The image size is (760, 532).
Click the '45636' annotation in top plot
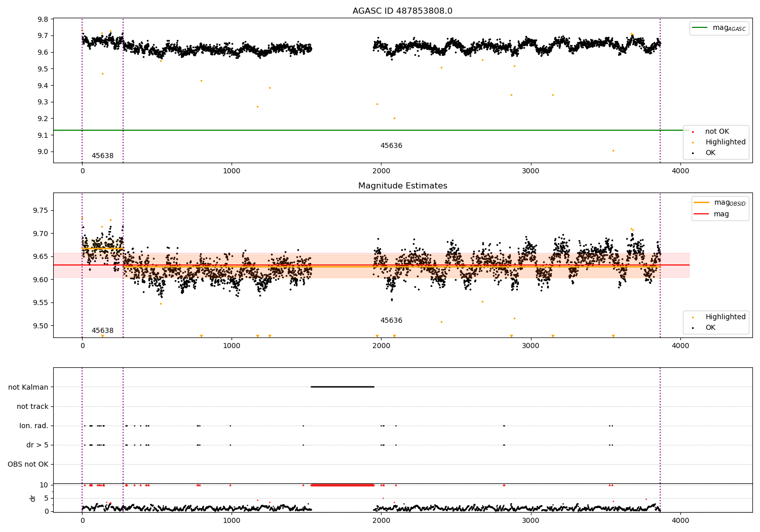391,145
